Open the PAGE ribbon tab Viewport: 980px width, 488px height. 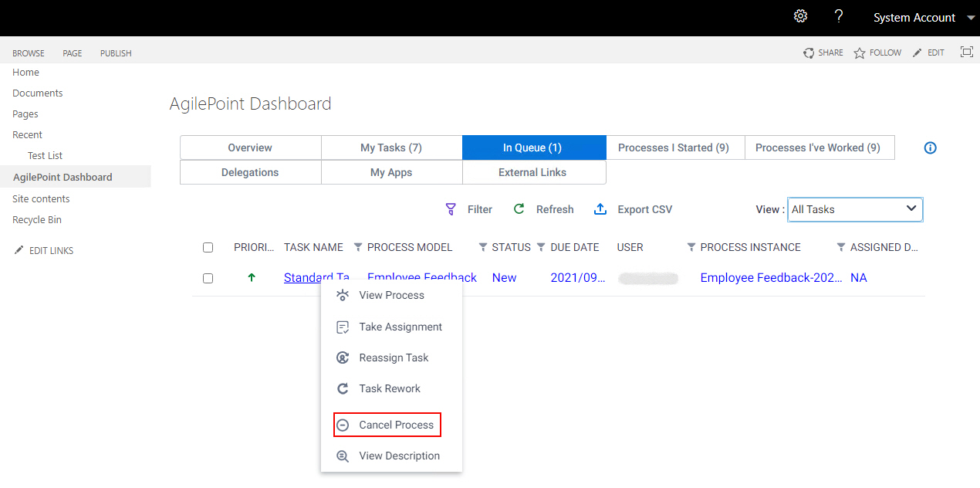click(x=73, y=53)
